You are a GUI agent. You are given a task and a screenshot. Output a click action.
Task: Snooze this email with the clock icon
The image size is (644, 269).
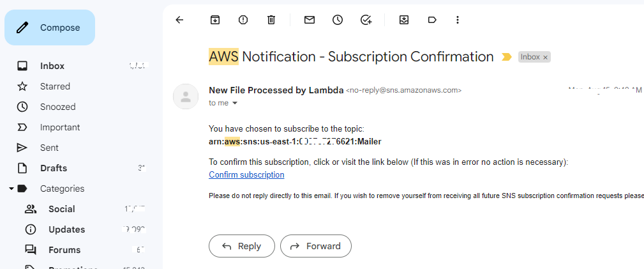[338, 20]
